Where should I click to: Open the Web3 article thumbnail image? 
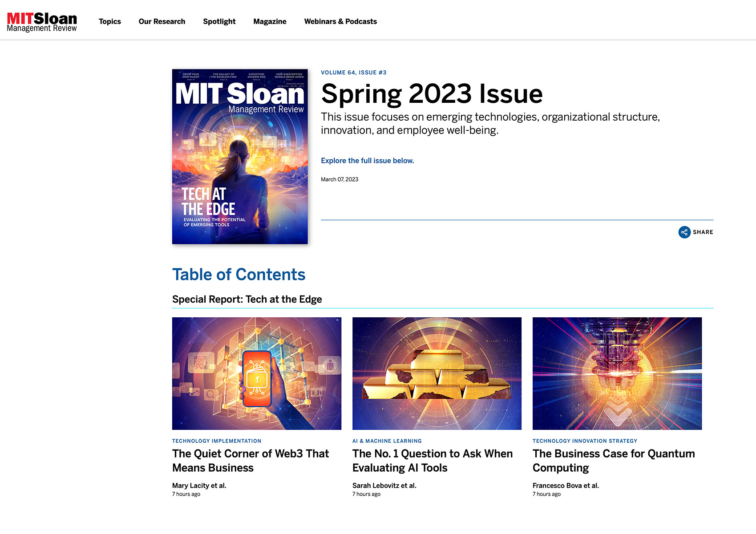[257, 373]
